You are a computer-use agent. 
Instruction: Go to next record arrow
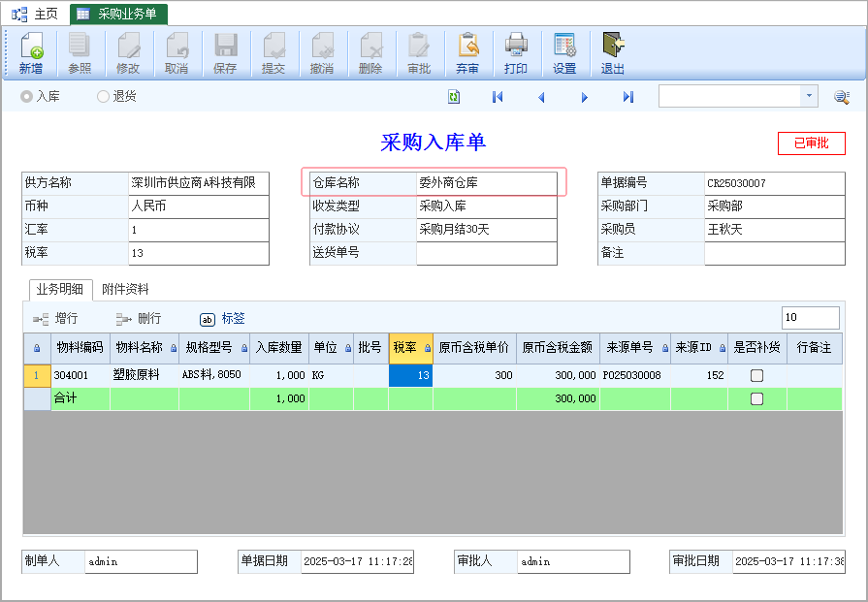[585, 97]
